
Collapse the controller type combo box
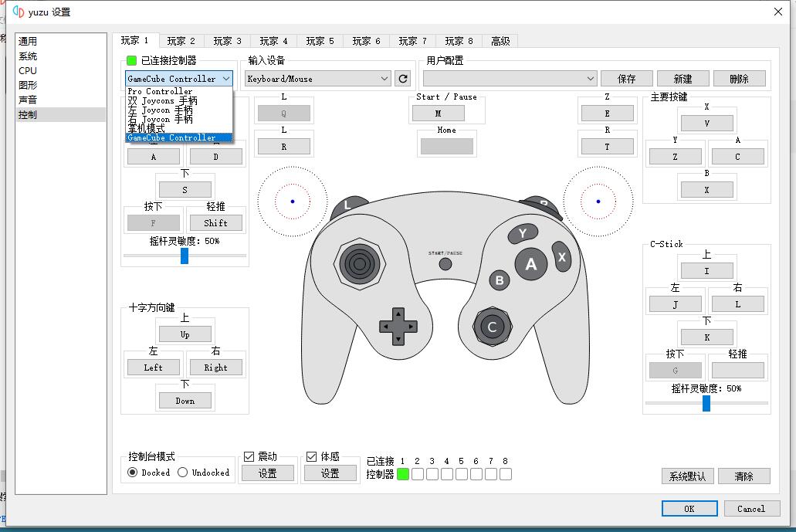click(x=178, y=79)
